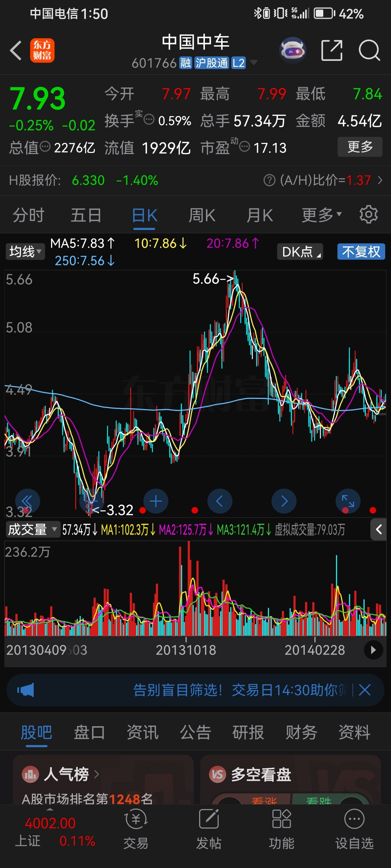Viewport: 391px width, 868px height.
Task: Tap the 沪股通 badge
Action: point(212,63)
